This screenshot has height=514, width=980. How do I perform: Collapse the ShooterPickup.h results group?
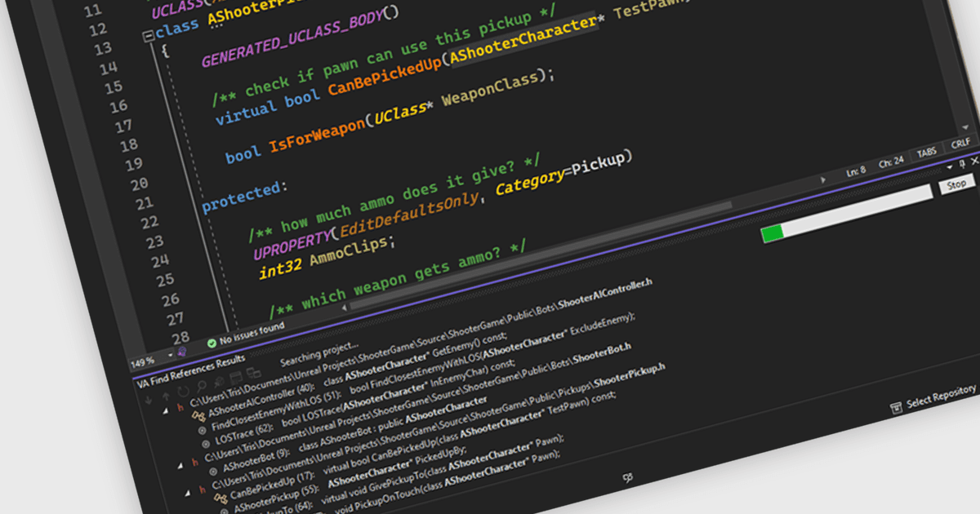tap(189, 493)
